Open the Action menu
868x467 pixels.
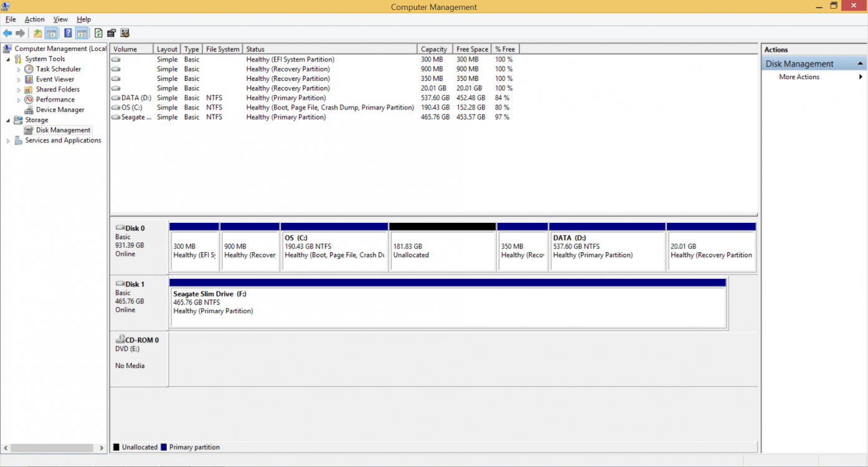coord(34,19)
